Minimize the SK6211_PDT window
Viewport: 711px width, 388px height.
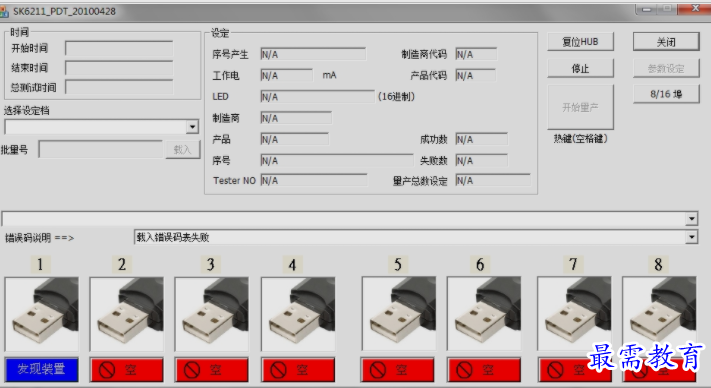tap(646, 10)
